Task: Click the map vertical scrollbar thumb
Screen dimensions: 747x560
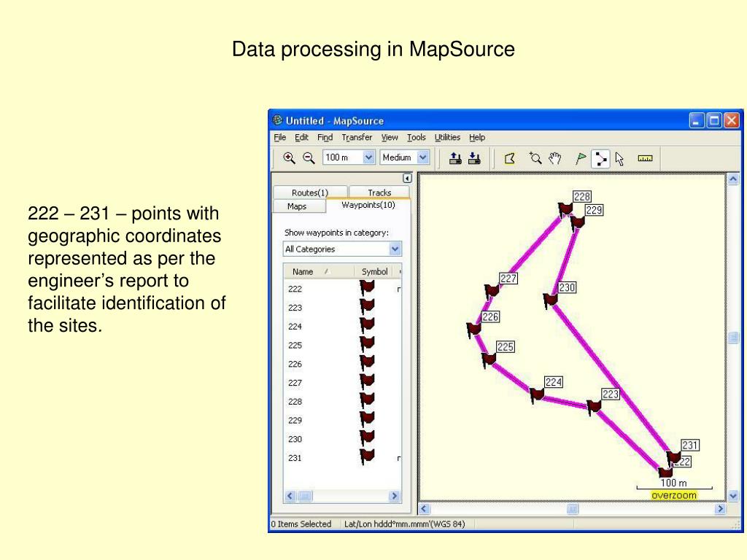Action: 733,337
